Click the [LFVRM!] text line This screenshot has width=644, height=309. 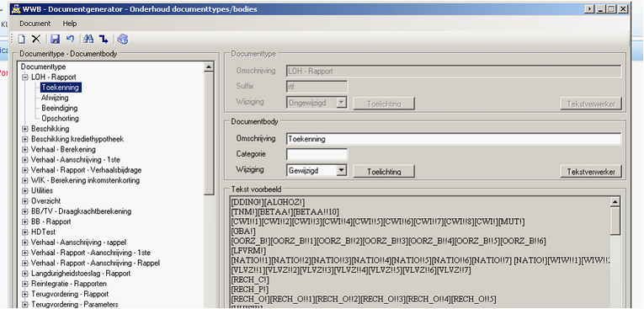[248, 251]
